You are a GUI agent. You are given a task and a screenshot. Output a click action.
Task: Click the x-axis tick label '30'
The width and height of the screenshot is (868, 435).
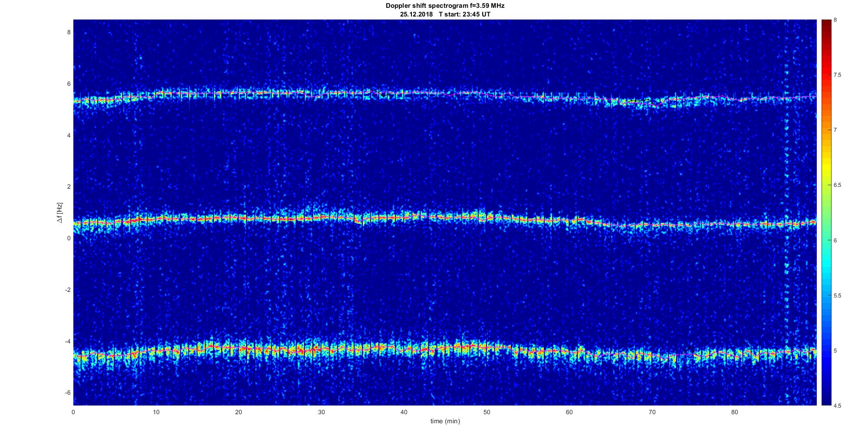321,412
